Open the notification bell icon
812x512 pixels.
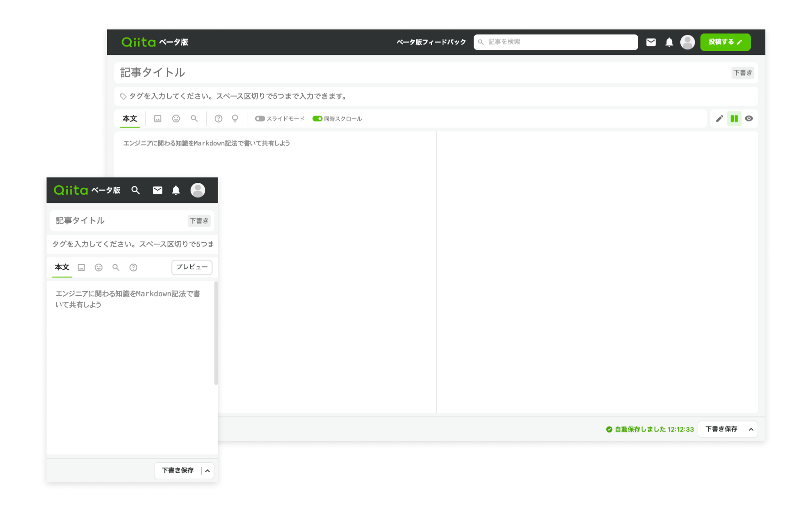pyautogui.click(x=669, y=42)
